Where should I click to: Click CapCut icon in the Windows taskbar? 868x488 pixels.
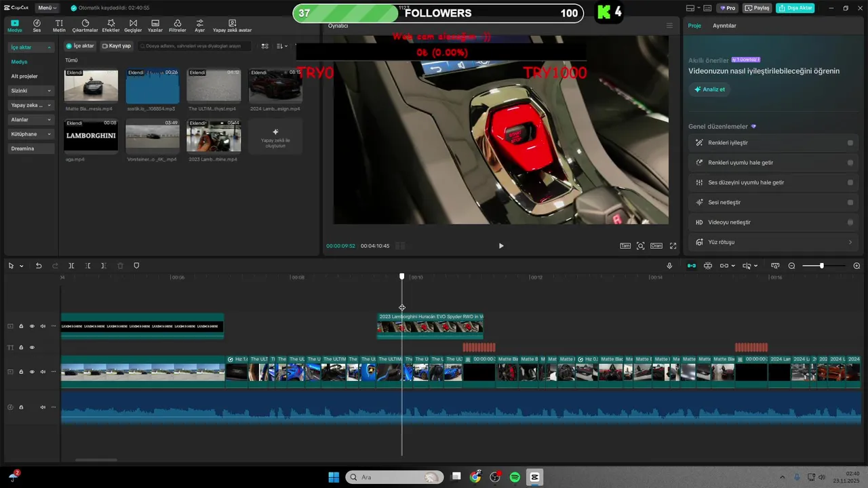[534, 477]
